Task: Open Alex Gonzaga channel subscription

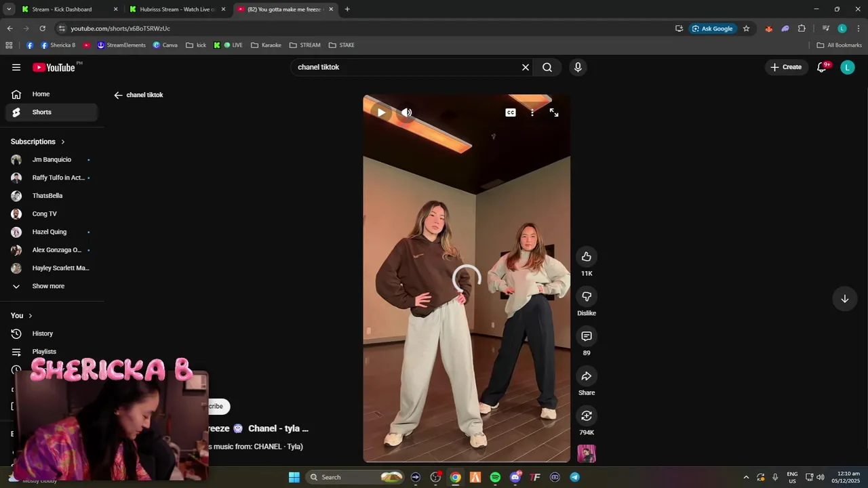Action: 52,250
